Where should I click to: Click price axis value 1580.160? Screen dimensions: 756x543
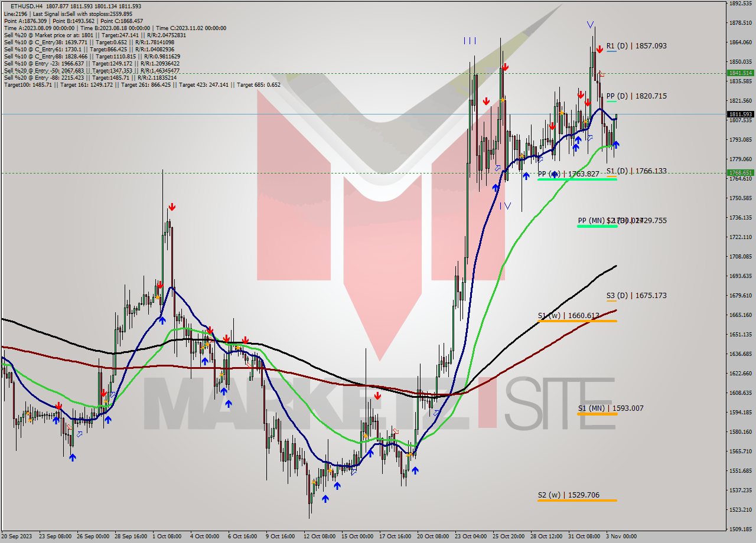tap(740, 432)
